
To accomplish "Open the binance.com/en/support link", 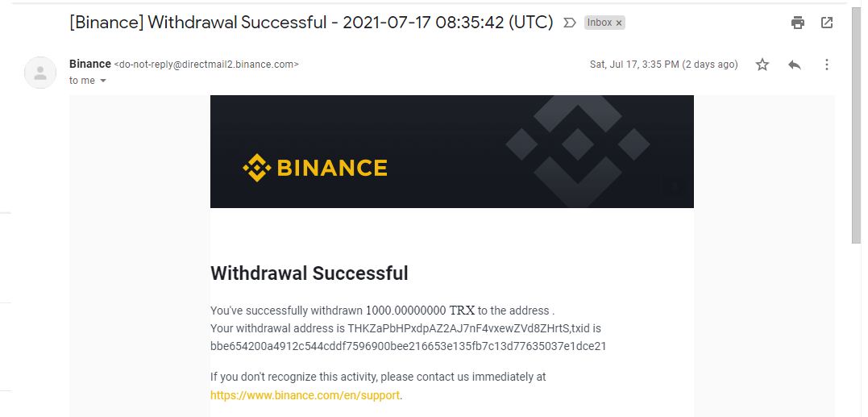I will pos(305,395).
